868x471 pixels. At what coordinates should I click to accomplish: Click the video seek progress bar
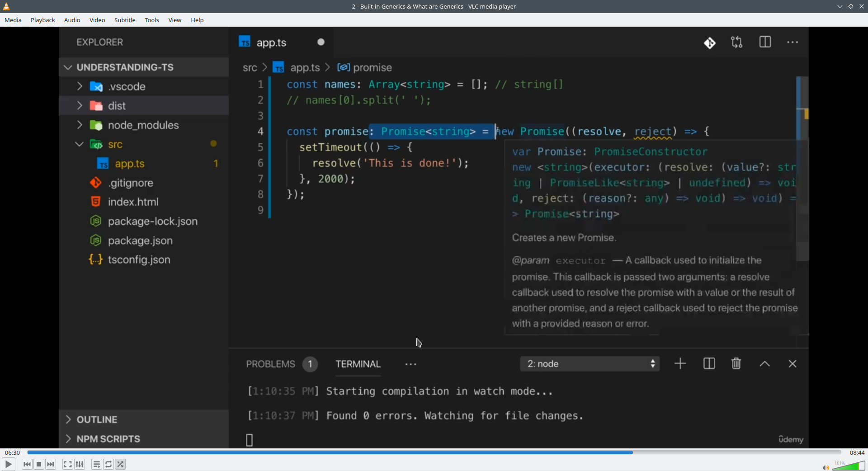pyautogui.click(x=434, y=452)
